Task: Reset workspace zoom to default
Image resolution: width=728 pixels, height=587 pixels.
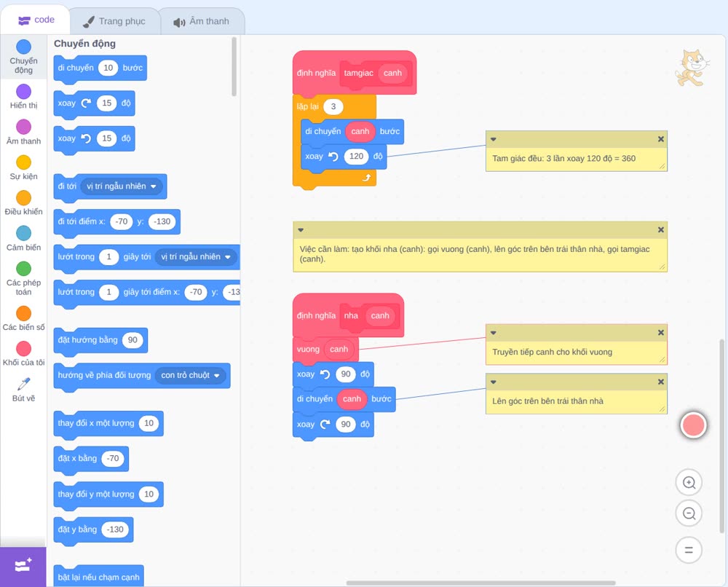Action: tap(689, 551)
